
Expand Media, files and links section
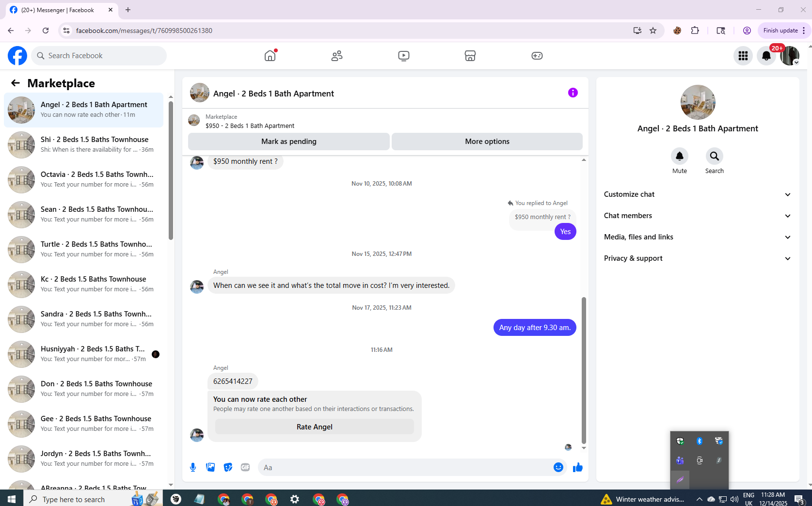[698, 237]
